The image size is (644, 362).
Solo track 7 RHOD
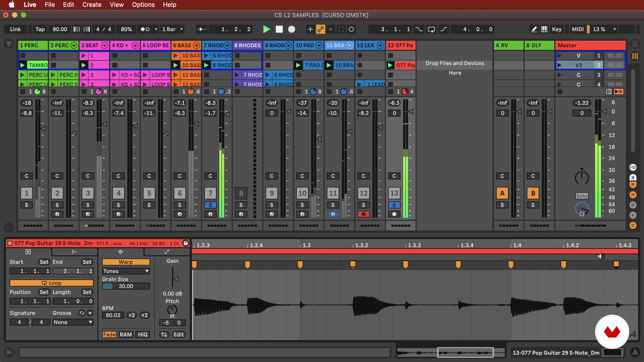point(210,205)
